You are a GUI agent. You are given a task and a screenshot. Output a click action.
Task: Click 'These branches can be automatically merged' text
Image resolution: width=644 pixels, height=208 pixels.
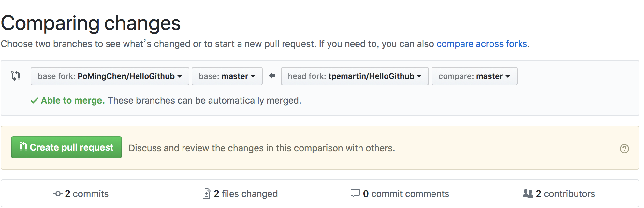pos(204,100)
